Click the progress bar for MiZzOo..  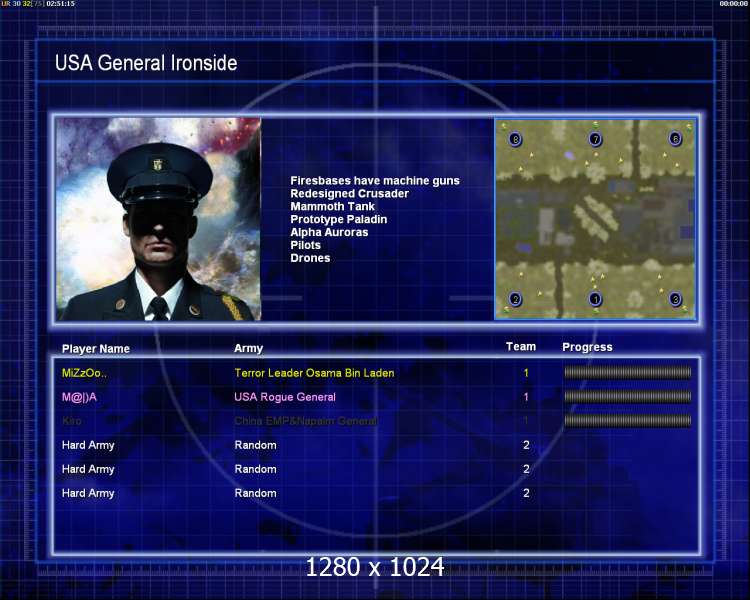click(628, 372)
